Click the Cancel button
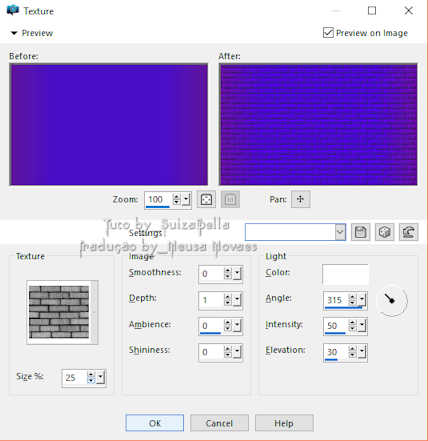 [219, 423]
